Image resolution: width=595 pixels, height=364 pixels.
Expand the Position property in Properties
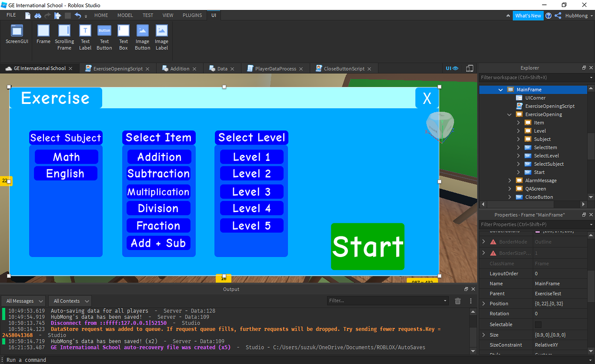coord(483,303)
